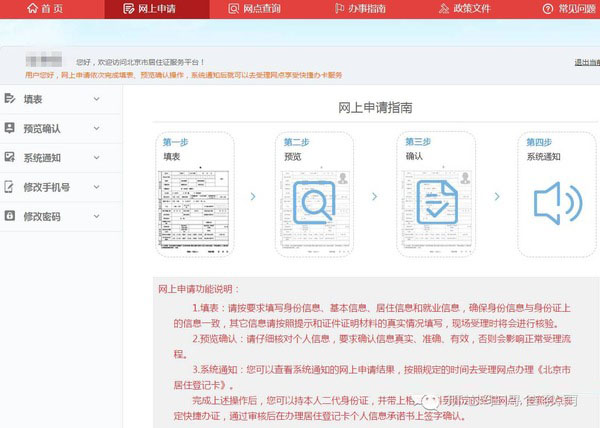Click the 退出 logout link at top right
The image size is (600, 428).
pos(586,62)
